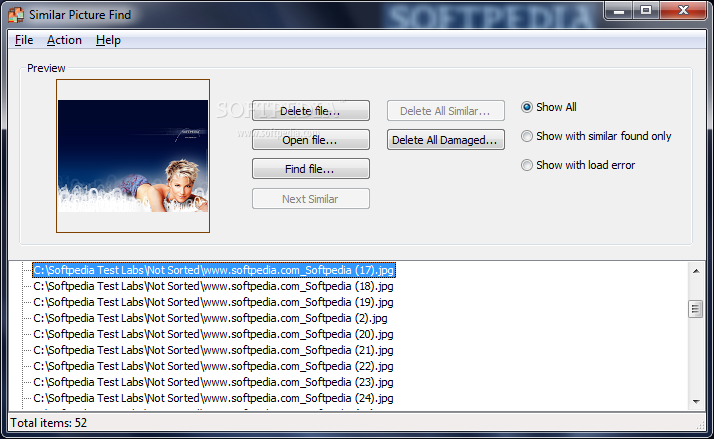Select the Show All radio button
This screenshot has height=439, width=714.
point(549,107)
